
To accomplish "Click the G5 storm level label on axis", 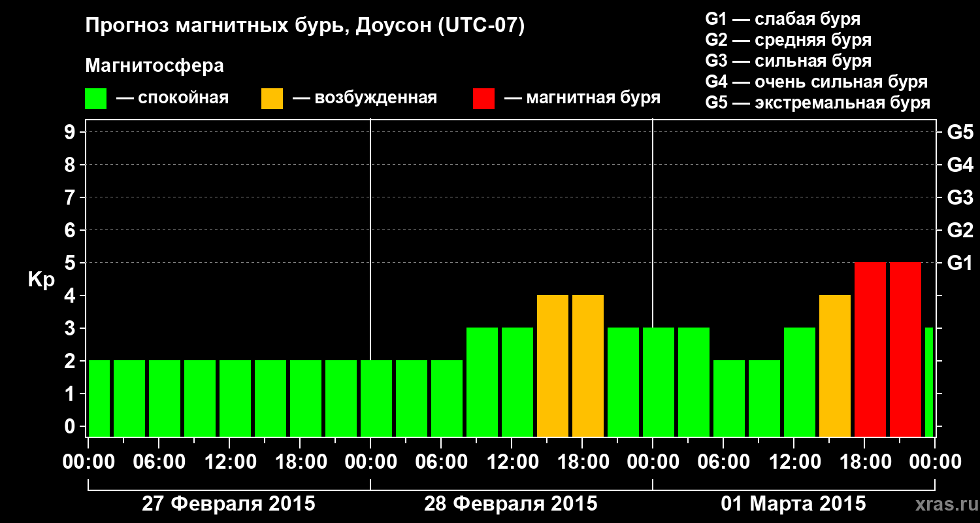I will coord(960,132).
